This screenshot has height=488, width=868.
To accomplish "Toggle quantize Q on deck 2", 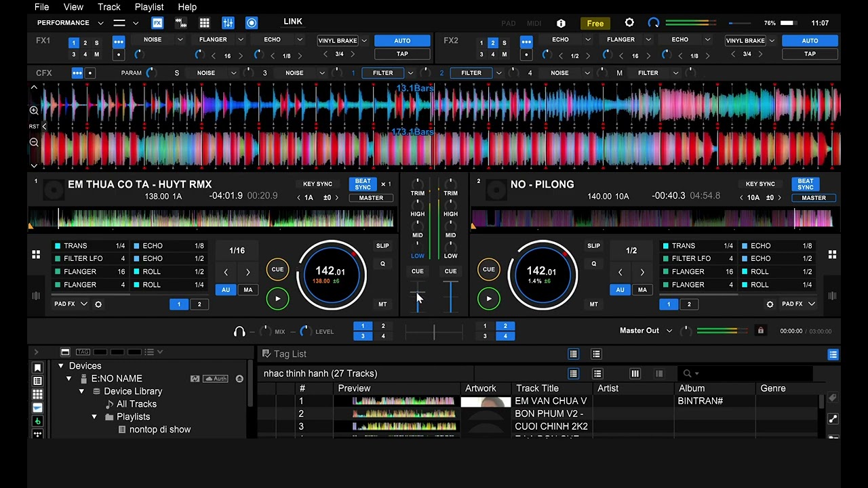I will point(593,264).
